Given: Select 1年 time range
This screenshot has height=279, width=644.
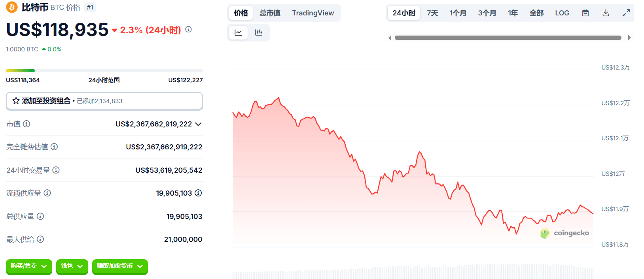Looking at the screenshot, I should [513, 13].
